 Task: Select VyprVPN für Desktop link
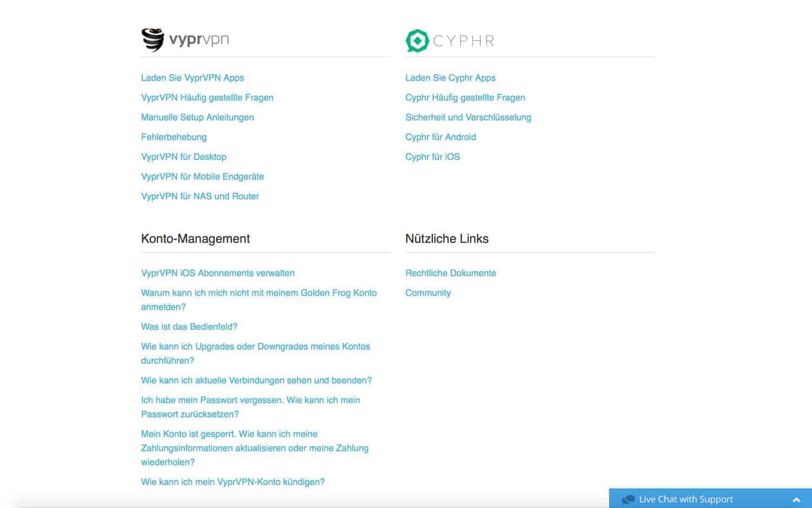[184, 157]
